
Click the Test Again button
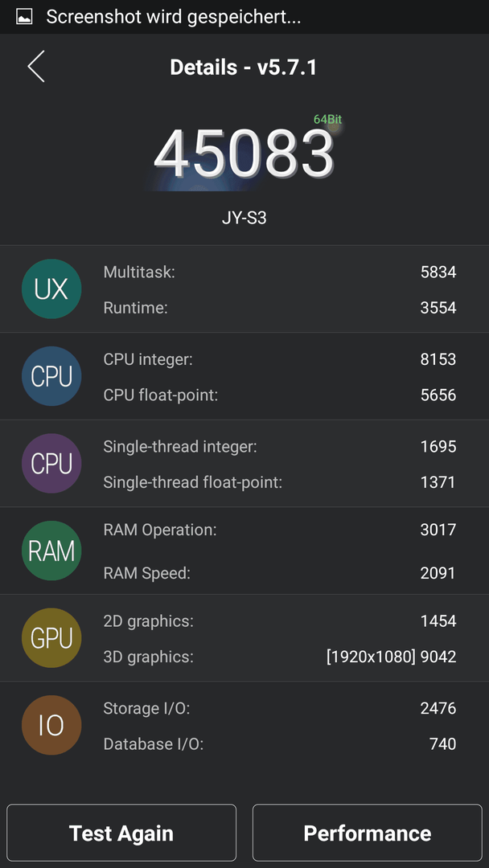point(121,833)
